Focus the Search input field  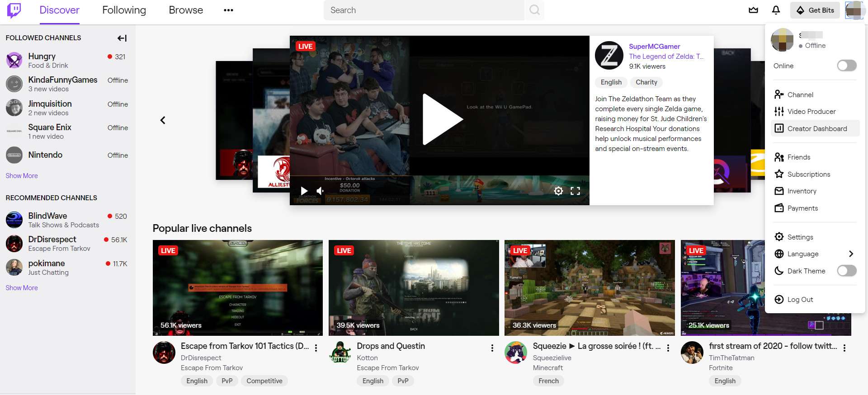coord(424,10)
